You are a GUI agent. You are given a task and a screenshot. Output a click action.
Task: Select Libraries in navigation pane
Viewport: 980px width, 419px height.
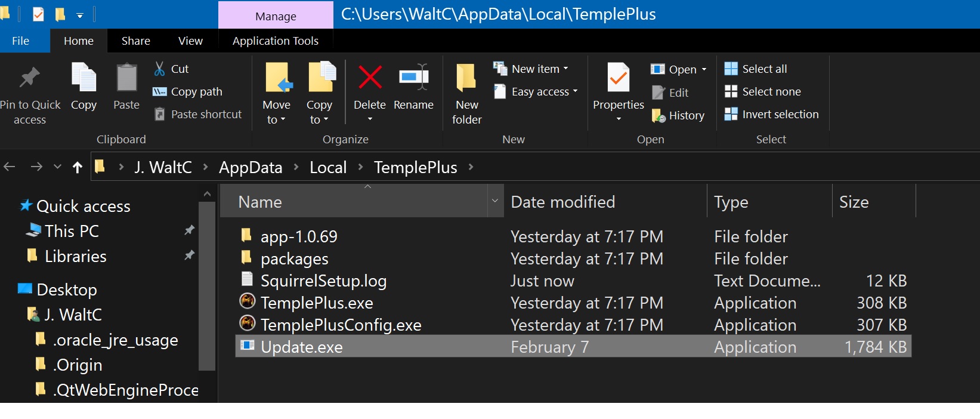67,256
